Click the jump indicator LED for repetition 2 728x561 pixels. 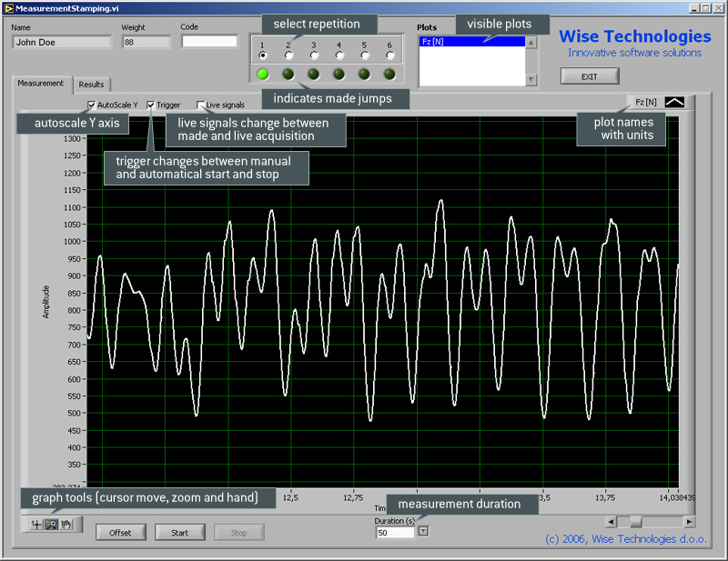tap(288, 74)
